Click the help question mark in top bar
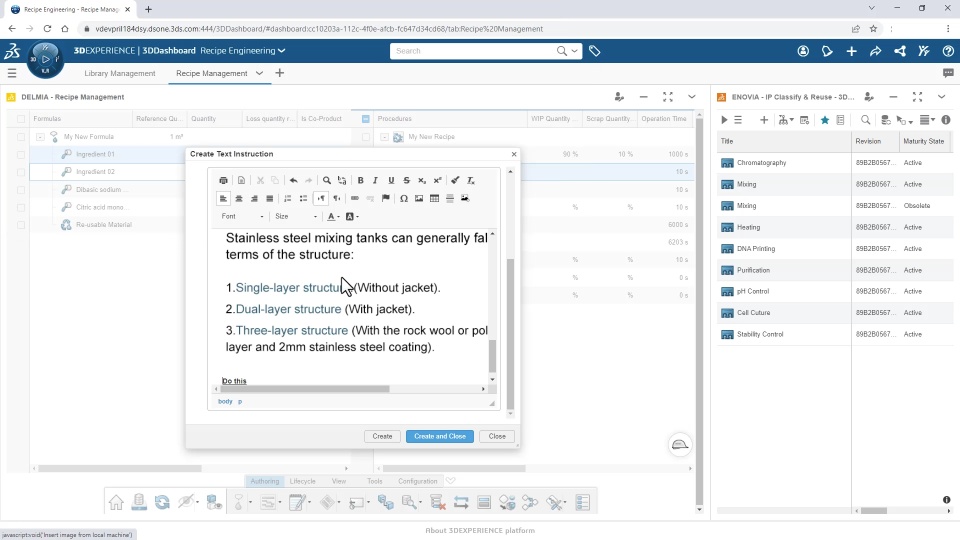Image resolution: width=960 pixels, height=540 pixels. coord(948,51)
